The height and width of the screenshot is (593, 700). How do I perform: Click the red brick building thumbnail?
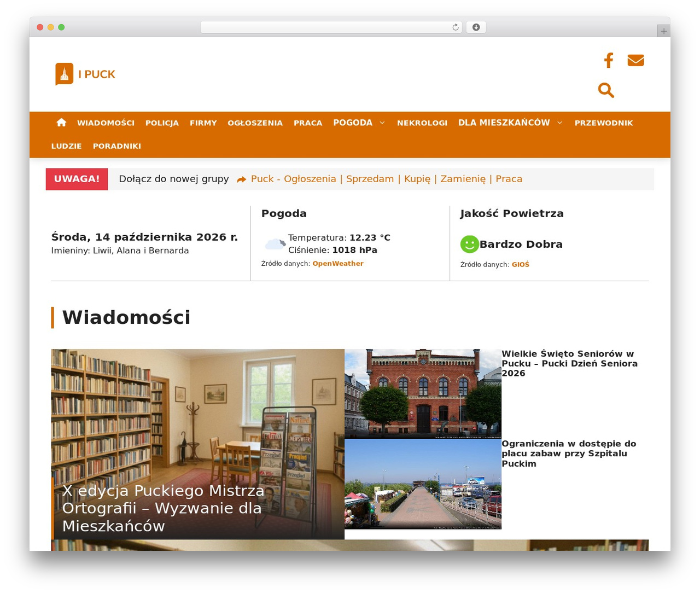(x=423, y=394)
